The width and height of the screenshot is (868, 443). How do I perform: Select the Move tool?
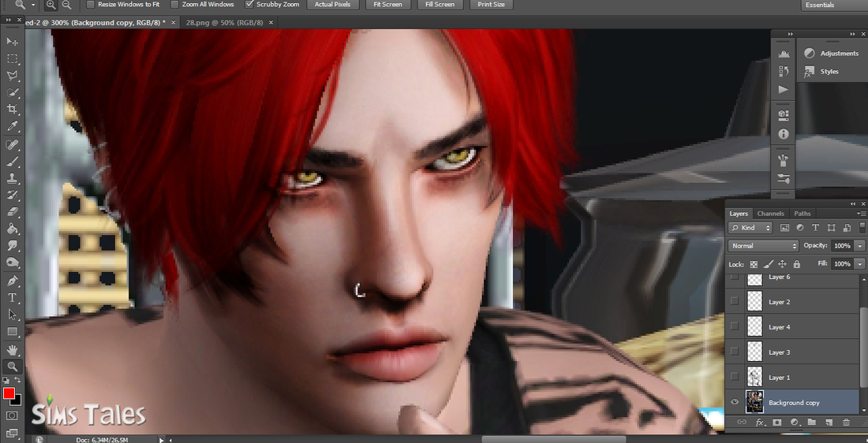point(12,42)
